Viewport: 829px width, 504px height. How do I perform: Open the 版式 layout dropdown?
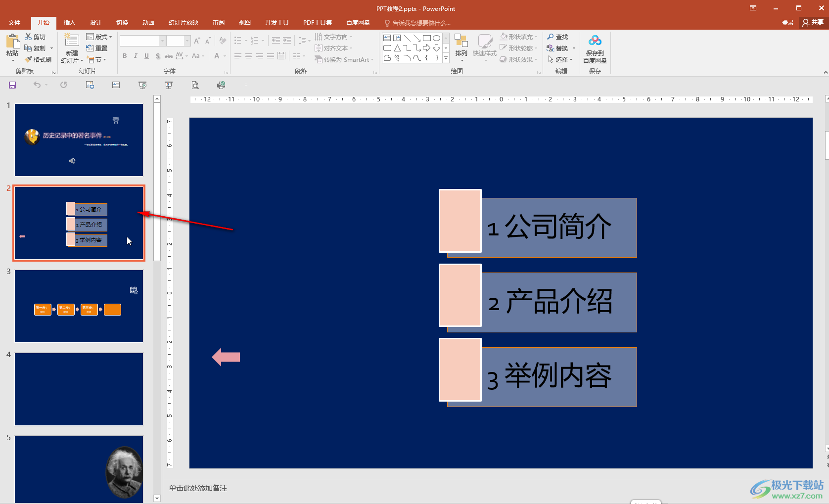99,37
